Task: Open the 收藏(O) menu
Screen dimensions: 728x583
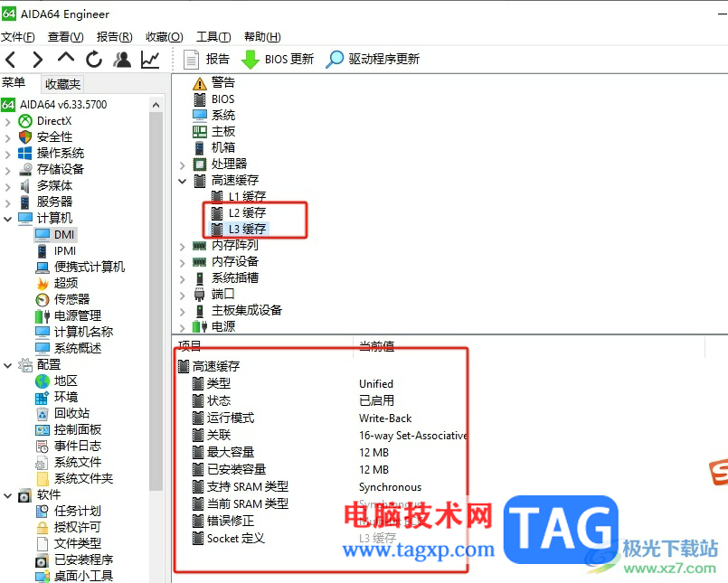Action: point(164,37)
